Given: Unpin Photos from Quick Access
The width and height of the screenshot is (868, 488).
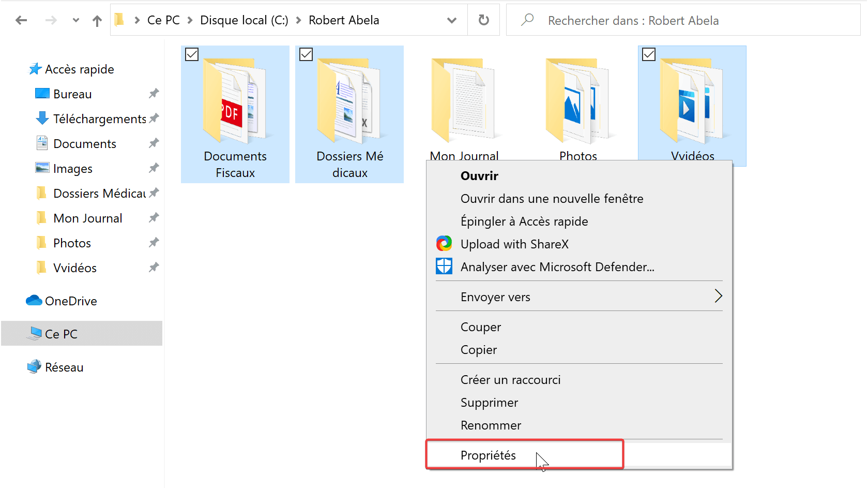Looking at the screenshot, I should point(153,242).
